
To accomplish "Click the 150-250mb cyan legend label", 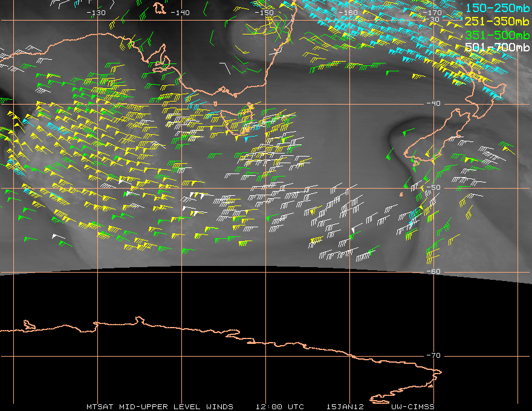I will [497, 8].
